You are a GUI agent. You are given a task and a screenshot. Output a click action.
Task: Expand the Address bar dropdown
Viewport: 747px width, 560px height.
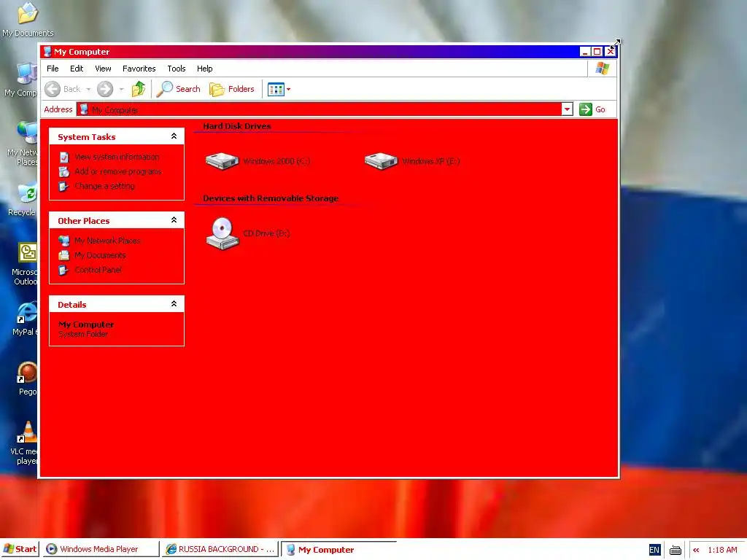[x=567, y=109]
